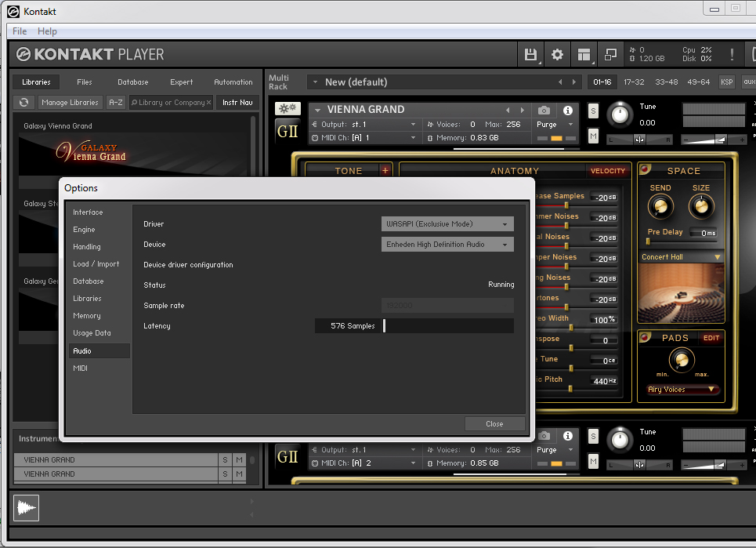
Task: Click next preset arrow of first VIENNA GRAND
Action: point(523,110)
